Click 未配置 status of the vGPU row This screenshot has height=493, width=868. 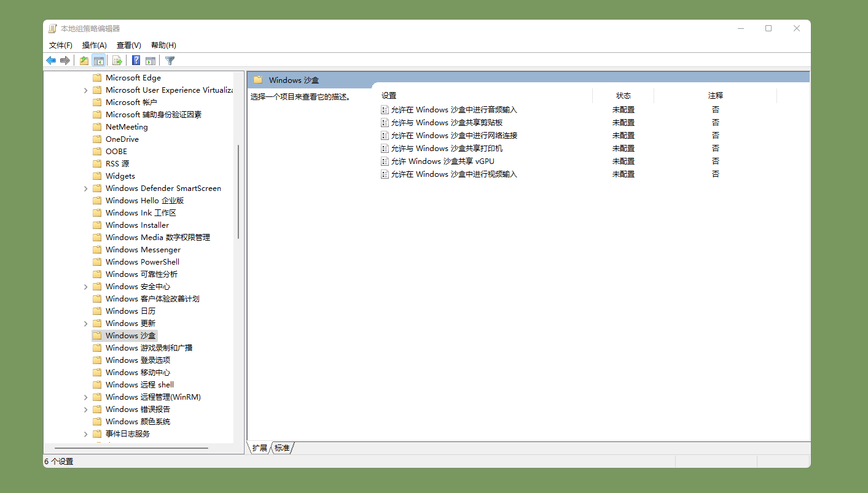coord(624,161)
